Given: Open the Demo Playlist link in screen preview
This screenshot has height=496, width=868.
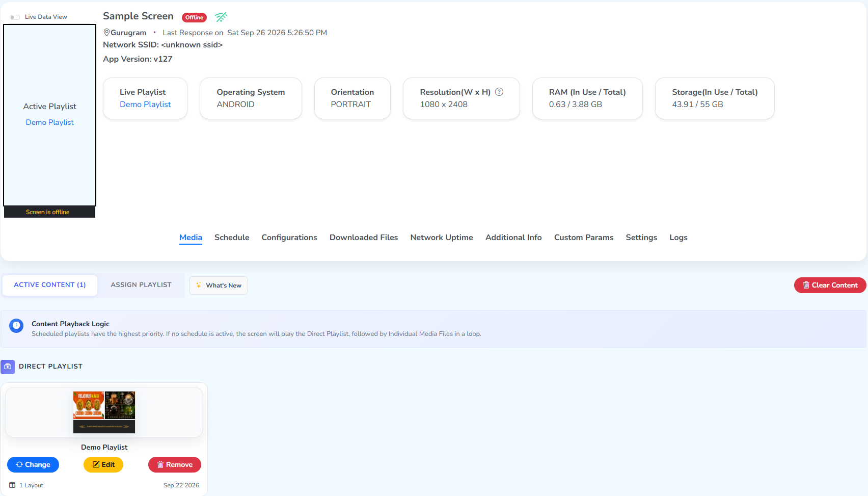Looking at the screenshot, I should 50,122.
